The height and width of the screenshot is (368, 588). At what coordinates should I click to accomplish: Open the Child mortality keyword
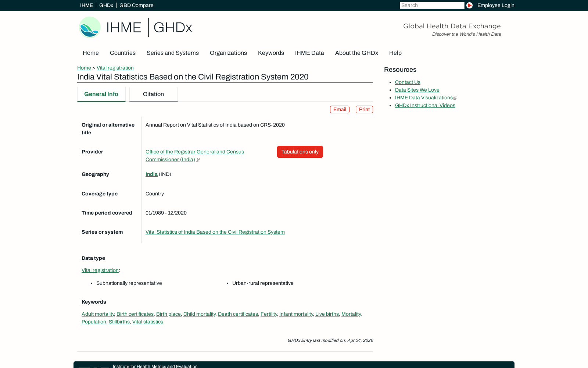click(x=200, y=314)
